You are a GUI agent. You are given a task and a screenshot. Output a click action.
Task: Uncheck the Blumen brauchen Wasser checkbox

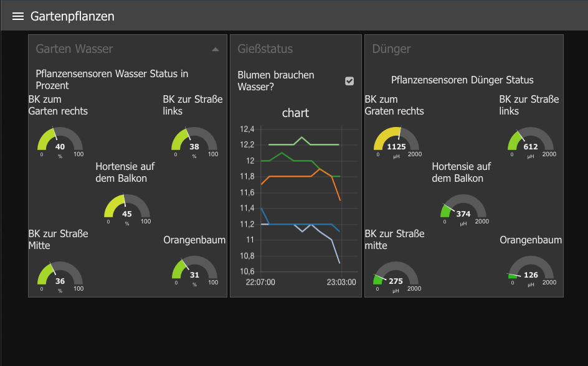tap(349, 81)
